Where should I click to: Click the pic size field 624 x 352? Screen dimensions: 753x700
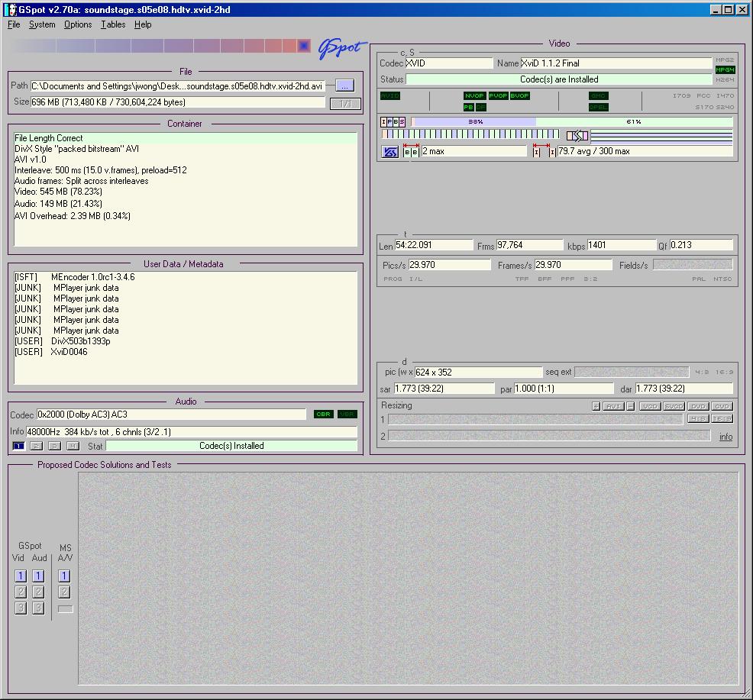click(478, 372)
